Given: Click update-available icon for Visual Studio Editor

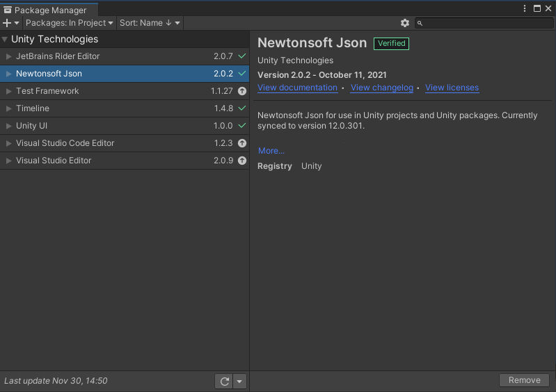Looking at the screenshot, I should tap(242, 161).
